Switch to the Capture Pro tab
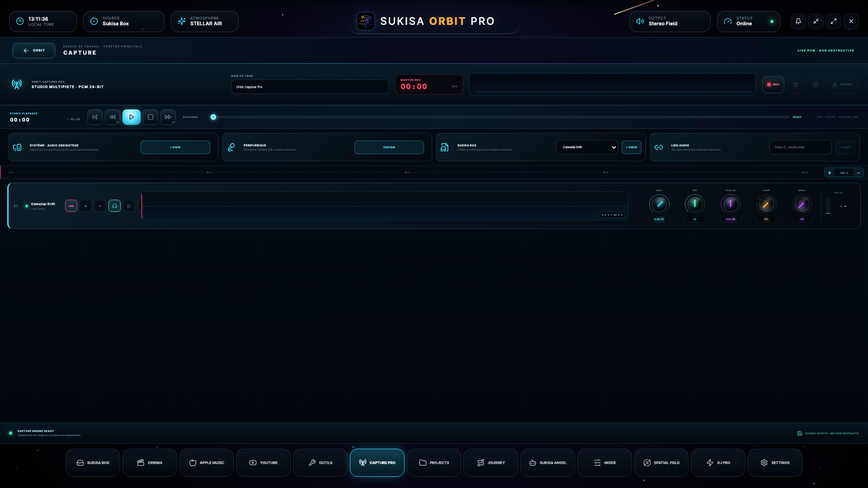The height and width of the screenshot is (488, 868). point(377,463)
